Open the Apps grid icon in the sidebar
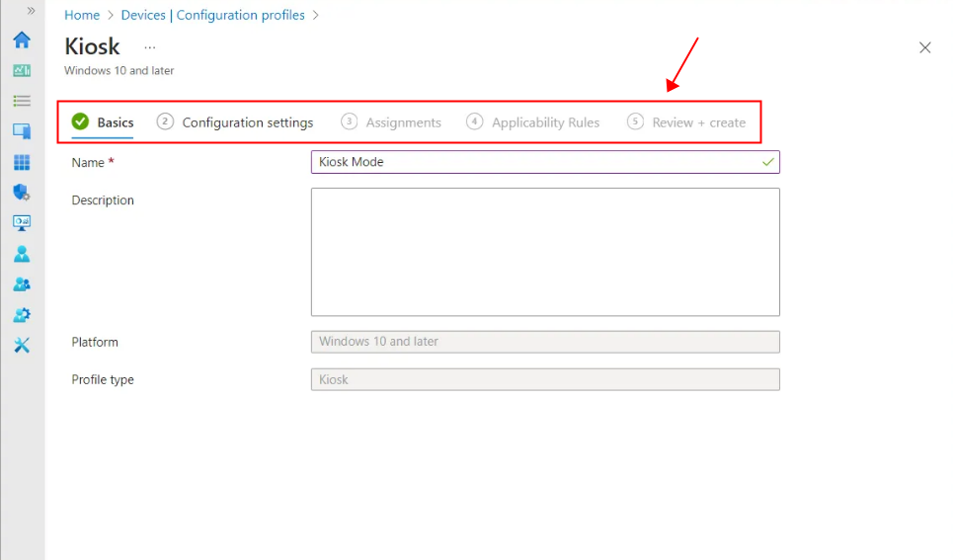The height and width of the screenshot is (560, 953). (x=22, y=162)
